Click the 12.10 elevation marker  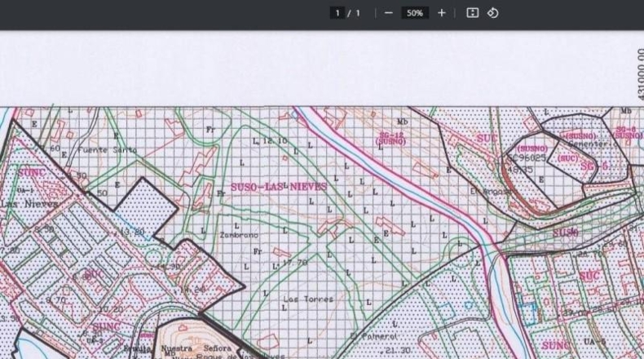click(x=275, y=141)
